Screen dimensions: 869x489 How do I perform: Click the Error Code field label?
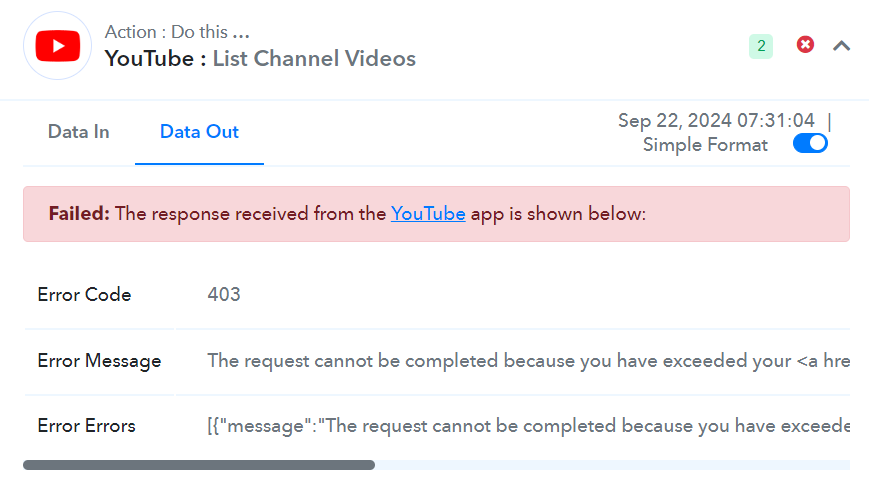pos(84,294)
